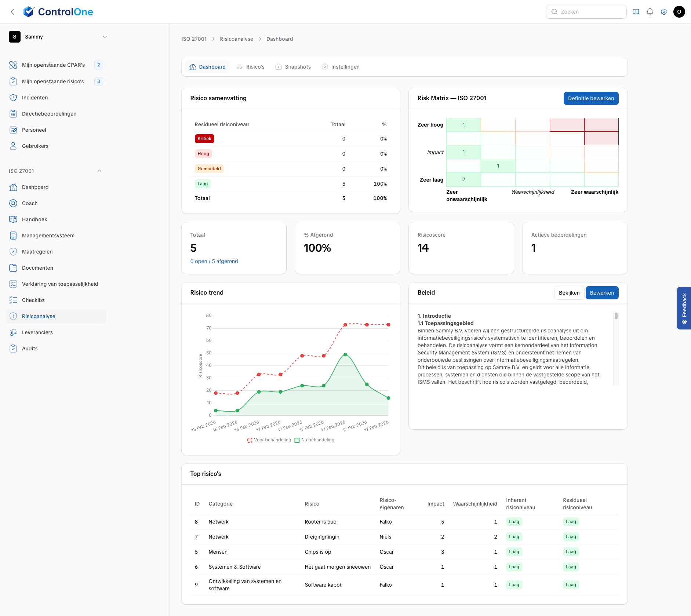
Task: Open the 0 open / 5 afgerond link
Action: point(214,261)
